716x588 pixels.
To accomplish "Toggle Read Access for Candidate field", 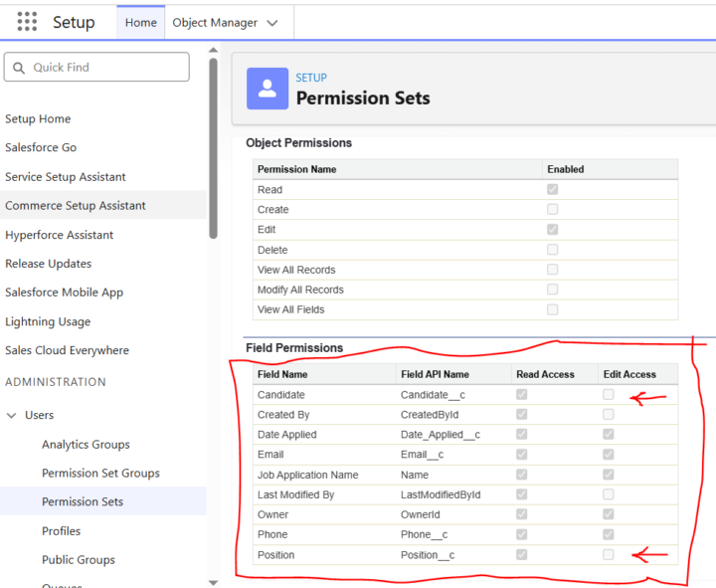I will tap(521, 394).
